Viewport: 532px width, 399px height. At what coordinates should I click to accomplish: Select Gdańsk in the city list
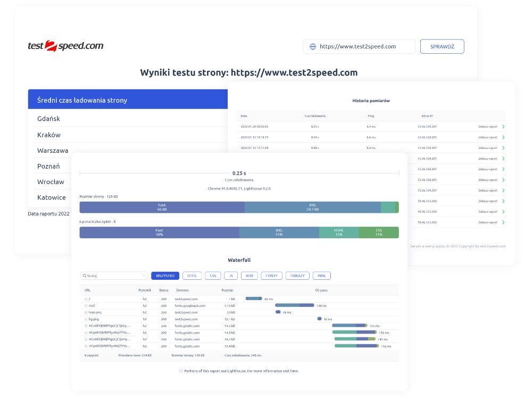[48, 119]
